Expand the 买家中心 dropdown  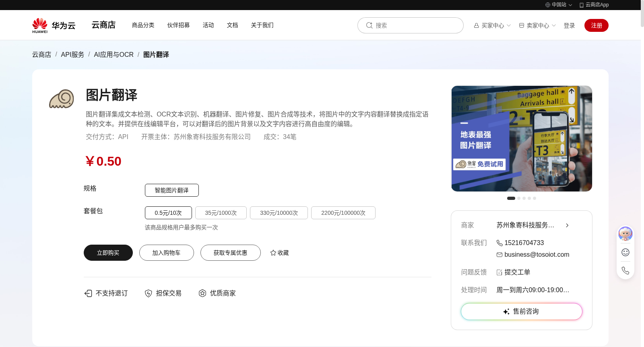[x=509, y=25]
